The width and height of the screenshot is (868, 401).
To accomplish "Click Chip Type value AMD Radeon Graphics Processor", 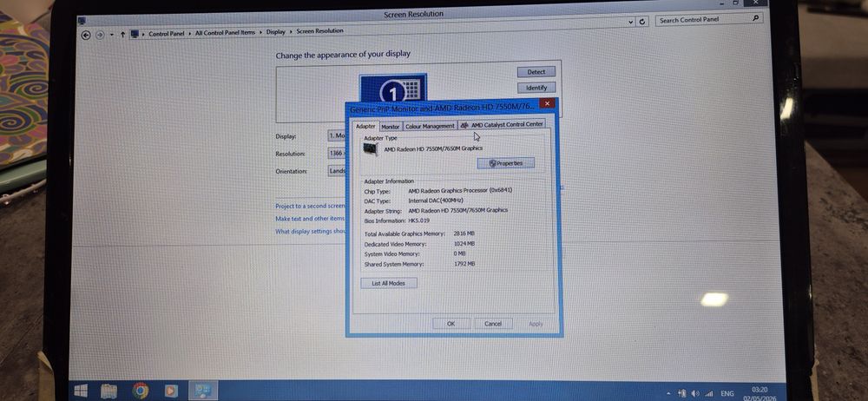I will [460, 191].
